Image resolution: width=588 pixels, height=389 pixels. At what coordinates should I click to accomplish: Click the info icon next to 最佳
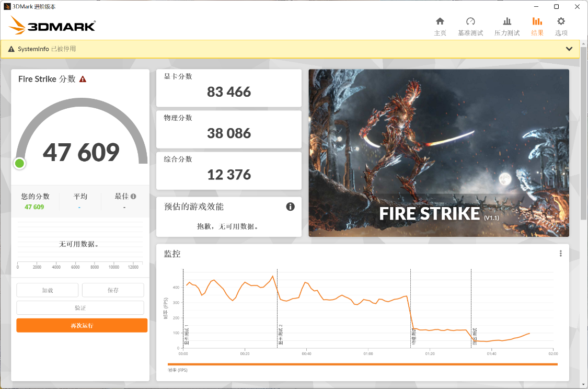(133, 197)
